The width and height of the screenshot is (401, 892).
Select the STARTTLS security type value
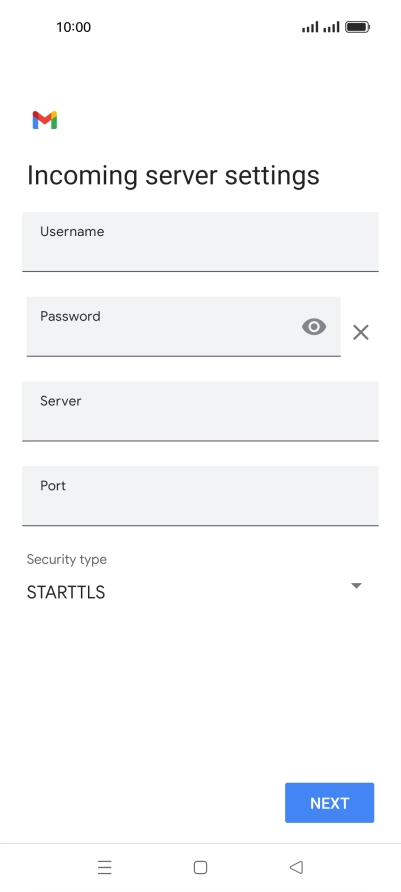66,592
